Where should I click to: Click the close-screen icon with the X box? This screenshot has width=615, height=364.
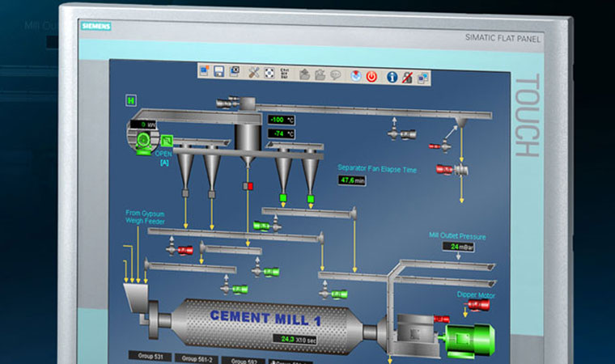point(234,71)
